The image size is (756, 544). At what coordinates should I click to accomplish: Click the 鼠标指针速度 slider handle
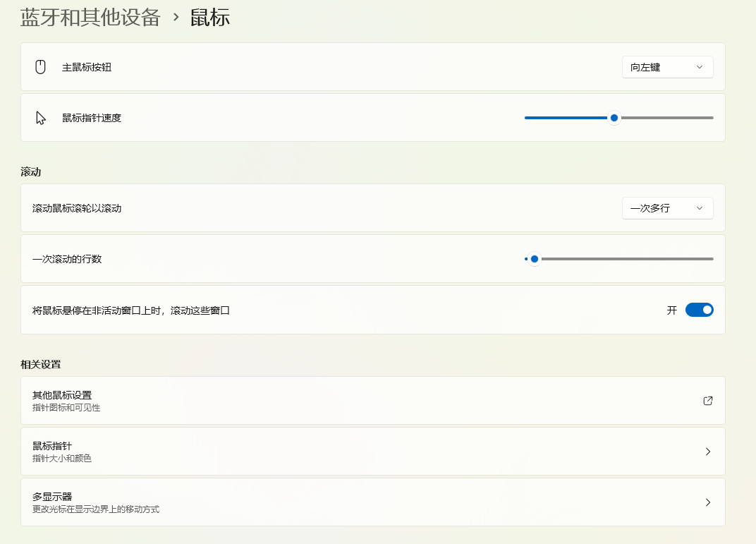[x=613, y=118]
